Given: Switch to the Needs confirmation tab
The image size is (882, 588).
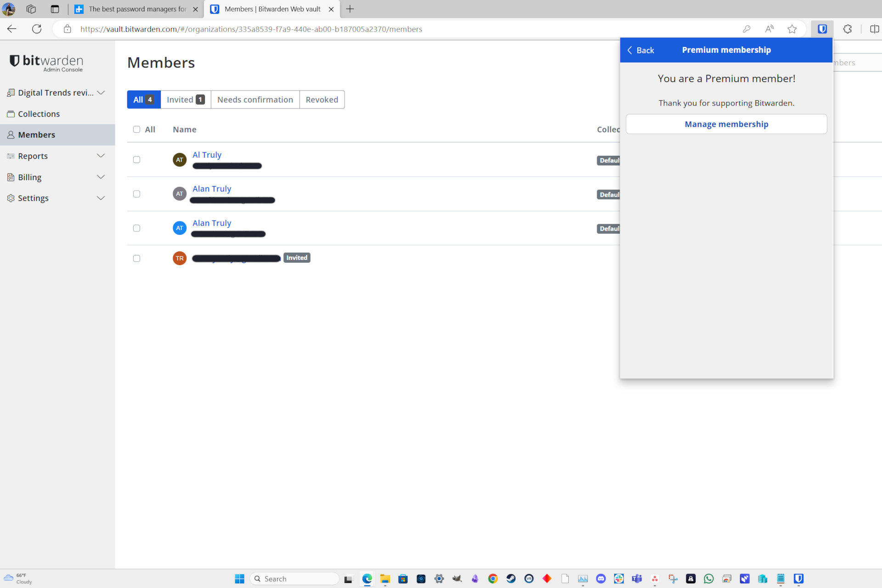Looking at the screenshot, I should pos(255,99).
